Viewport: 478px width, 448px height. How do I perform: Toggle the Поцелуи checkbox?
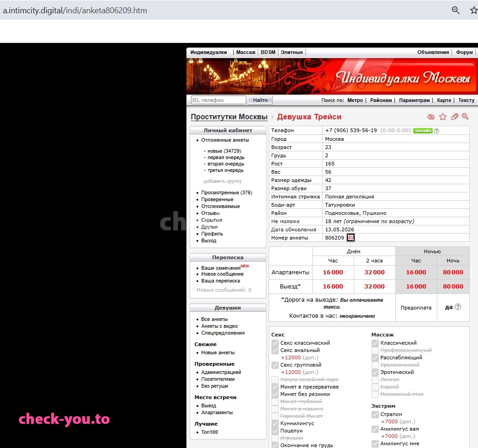pos(275,431)
